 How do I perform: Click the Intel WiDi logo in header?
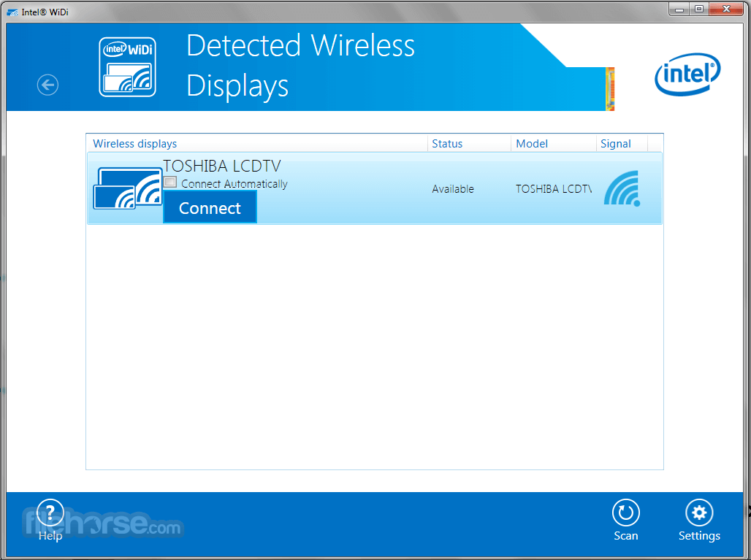coord(127,67)
